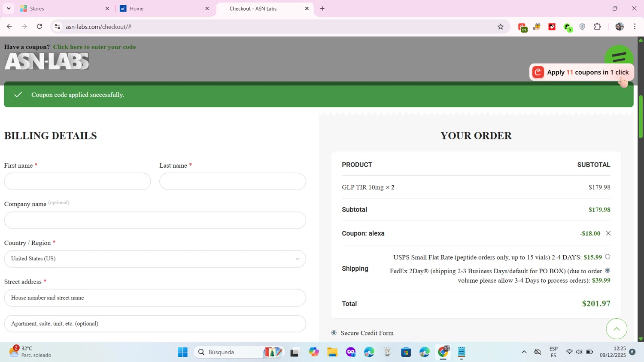Go forward to the next page
This screenshot has height=362, width=644.
(x=24, y=27)
